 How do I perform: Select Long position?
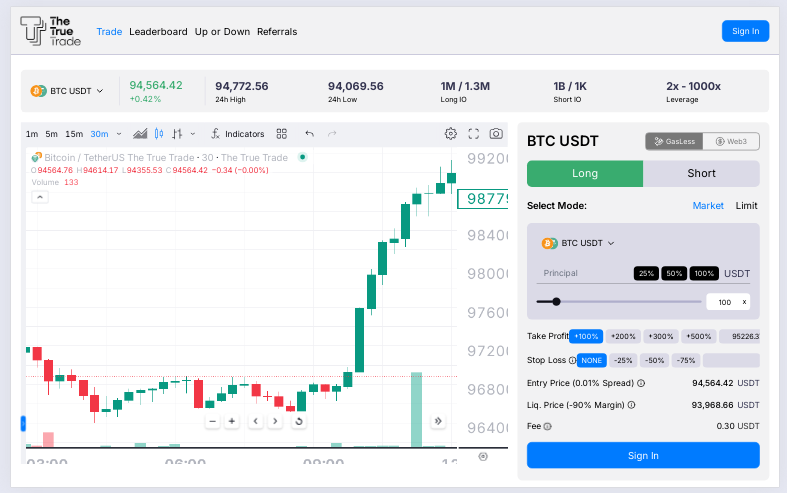(x=585, y=174)
